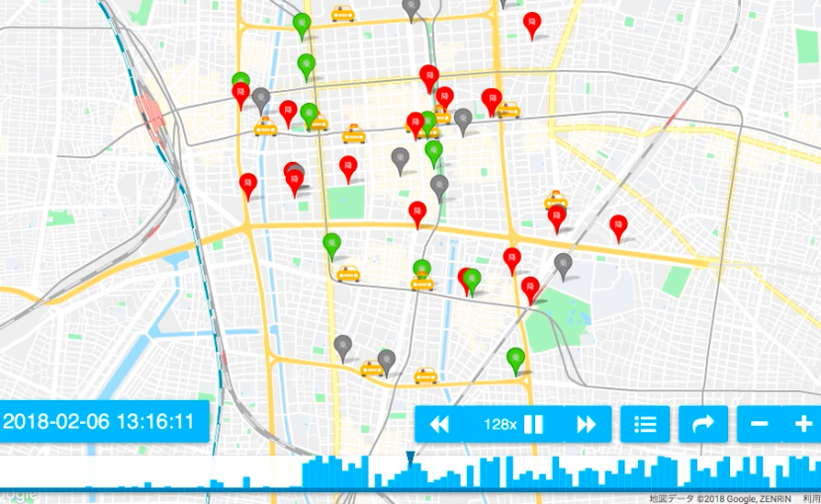Click the timeline playhead marker triangle
The image size is (821, 504).
click(x=410, y=458)
